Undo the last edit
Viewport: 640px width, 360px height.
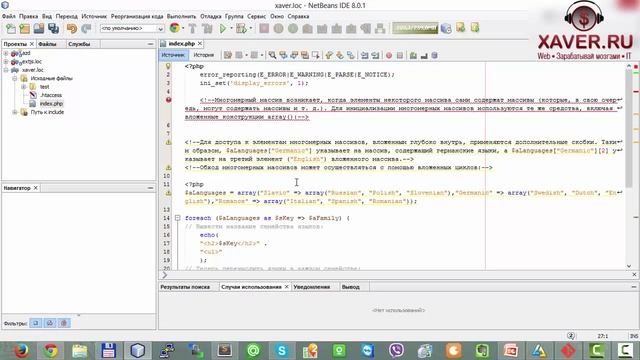pyautogui.click(x=72, y=29)
